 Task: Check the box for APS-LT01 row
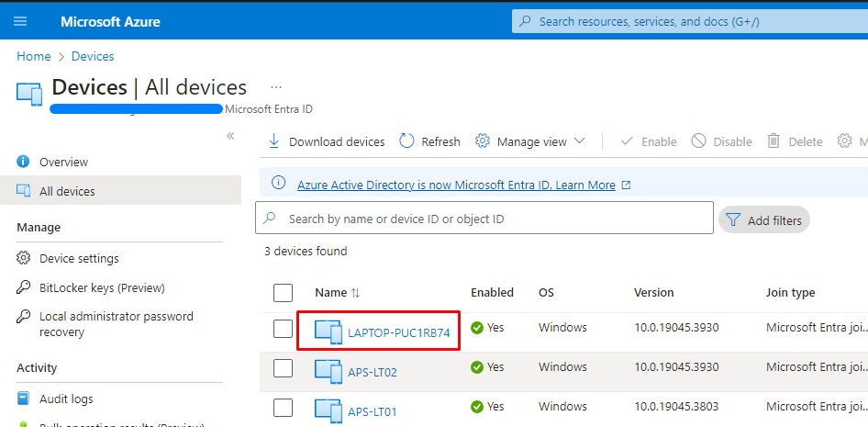(283, 408)
